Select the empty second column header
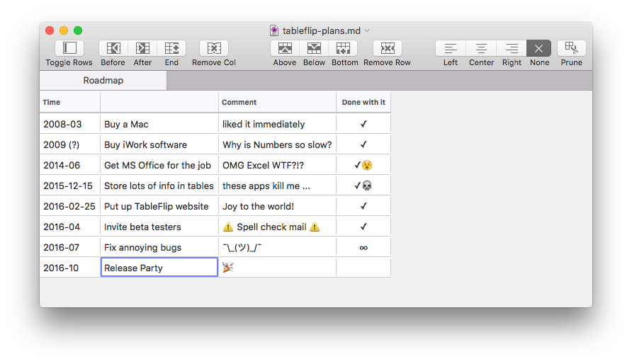This screenshot has height=364, width=632. (159, 102)
